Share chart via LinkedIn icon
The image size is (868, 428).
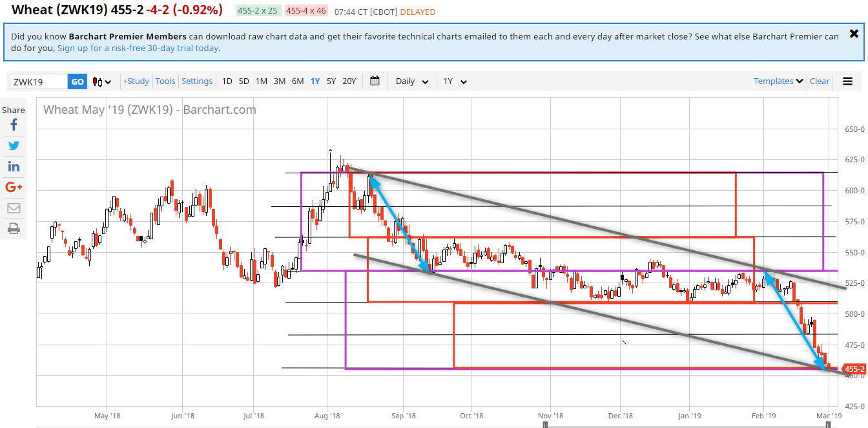[14, 167]
